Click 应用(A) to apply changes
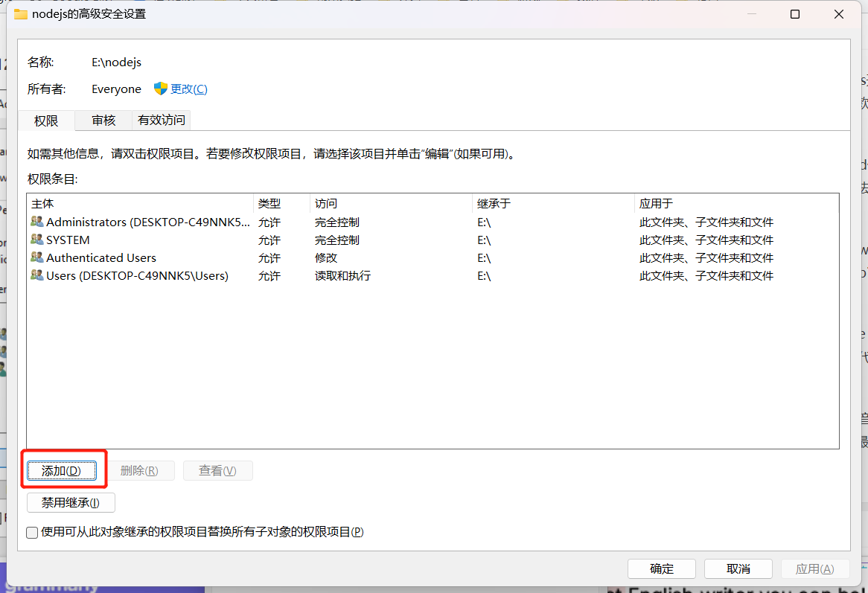The image size is (868, 593). 815,568
